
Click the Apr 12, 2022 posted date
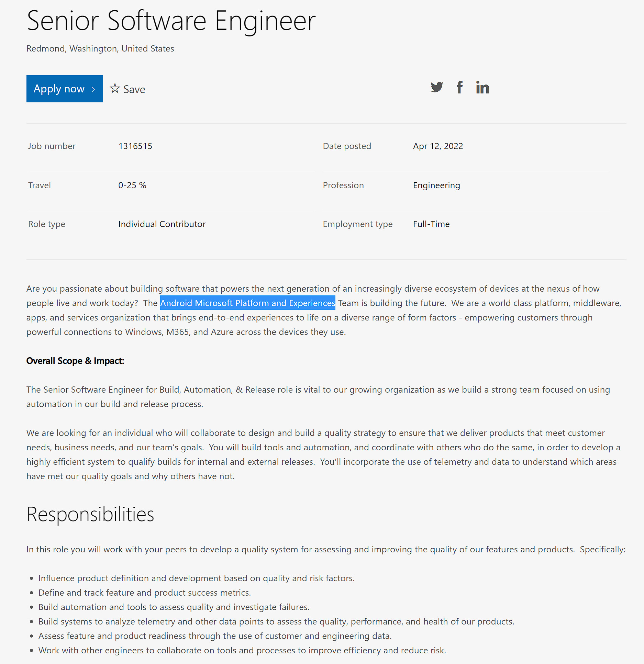tap(438, 146)
